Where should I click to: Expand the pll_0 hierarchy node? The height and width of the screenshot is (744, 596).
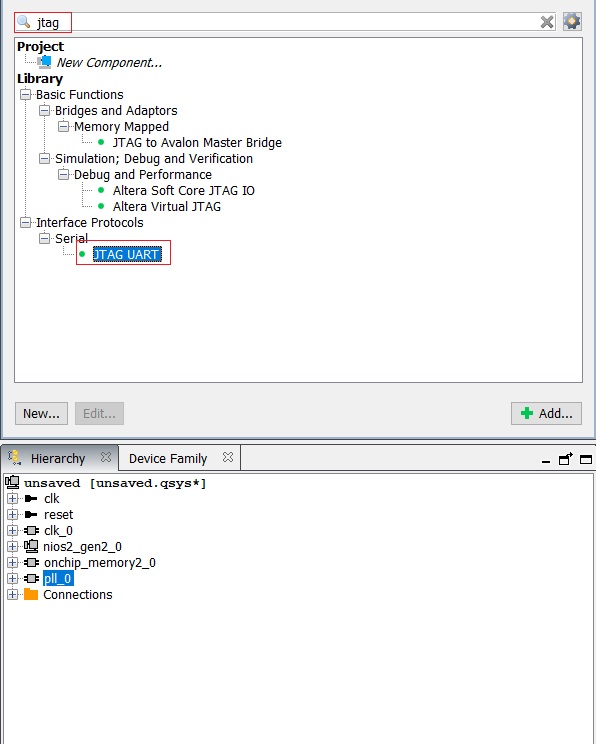pyautogui.click(x=13, y=578)
